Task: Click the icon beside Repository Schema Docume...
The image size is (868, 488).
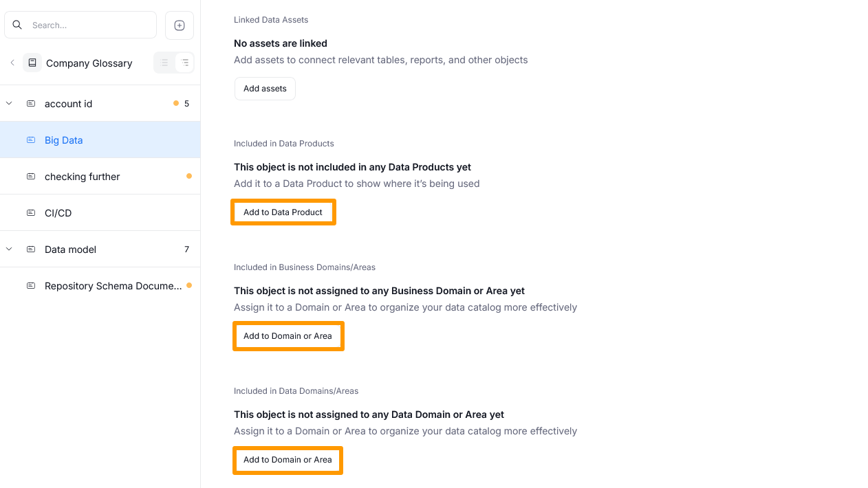Action: click(x=30, y=285)
